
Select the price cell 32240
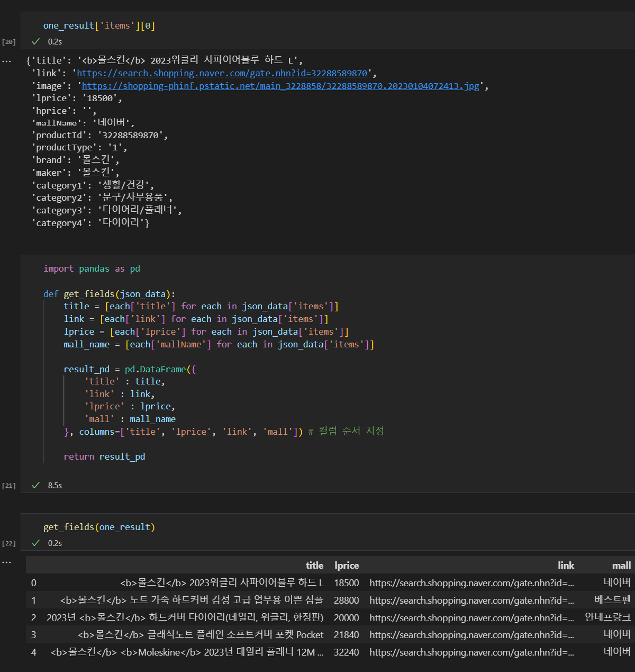[x=347, y=652]
